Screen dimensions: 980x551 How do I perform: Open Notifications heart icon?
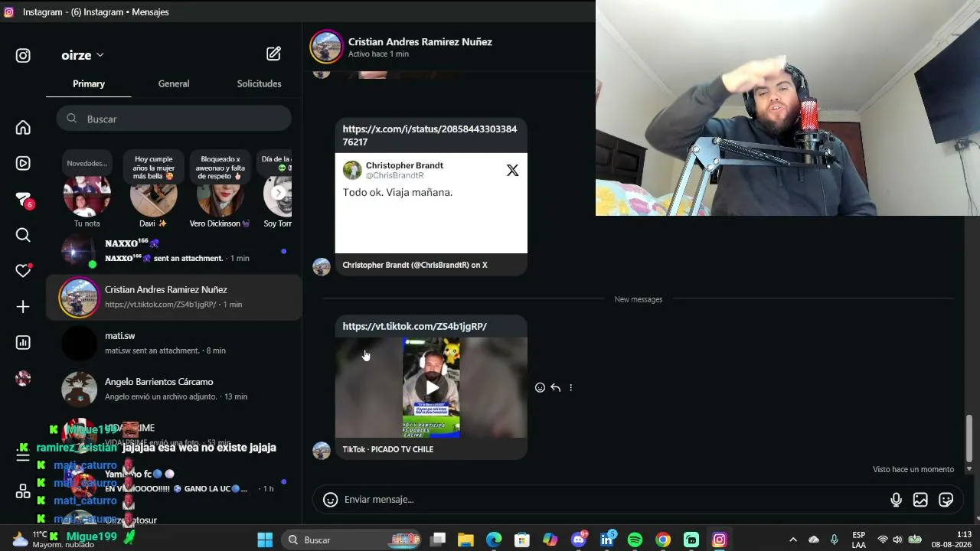(24, 270)
